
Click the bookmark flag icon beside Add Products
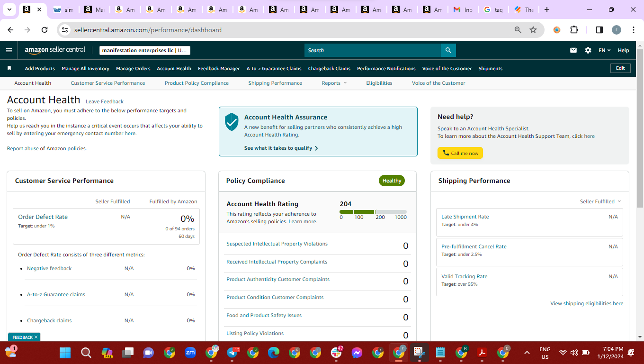9,68
